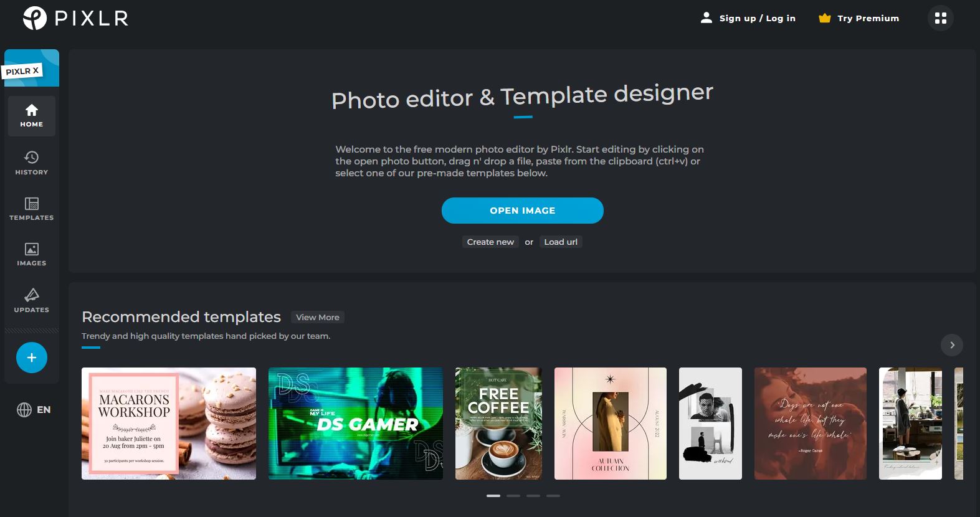Click Sign up / Log in
980x517 pixels.
click(x=748, y=18)
